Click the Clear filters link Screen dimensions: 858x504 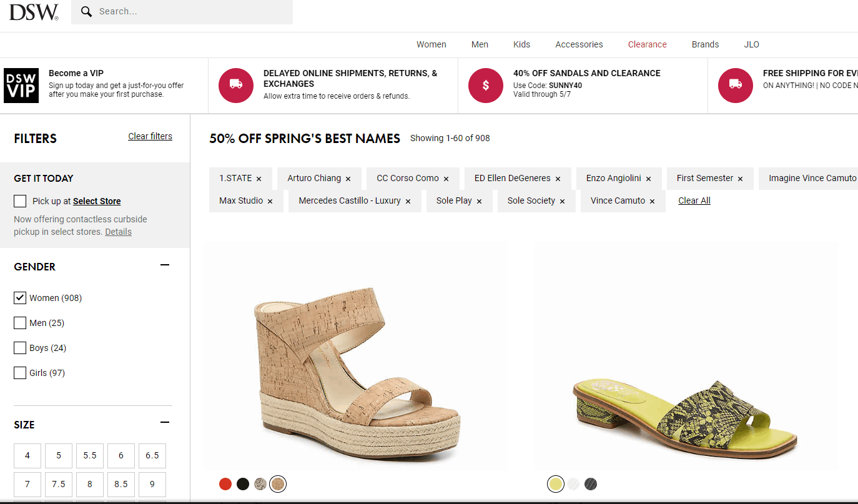(150, 136)
